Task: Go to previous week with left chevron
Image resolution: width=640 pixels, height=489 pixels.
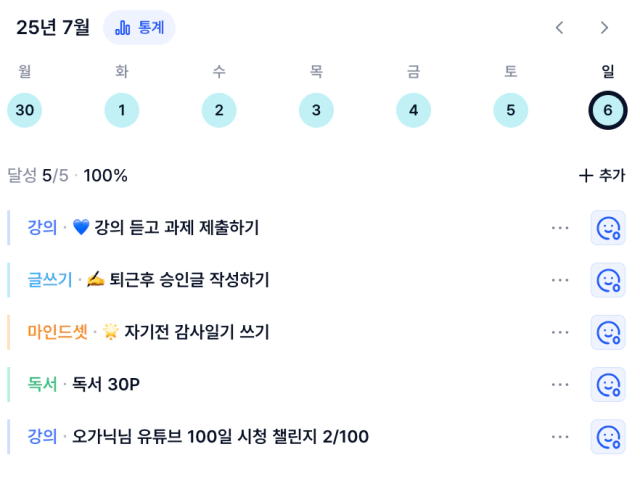Action: click(560, 28)
